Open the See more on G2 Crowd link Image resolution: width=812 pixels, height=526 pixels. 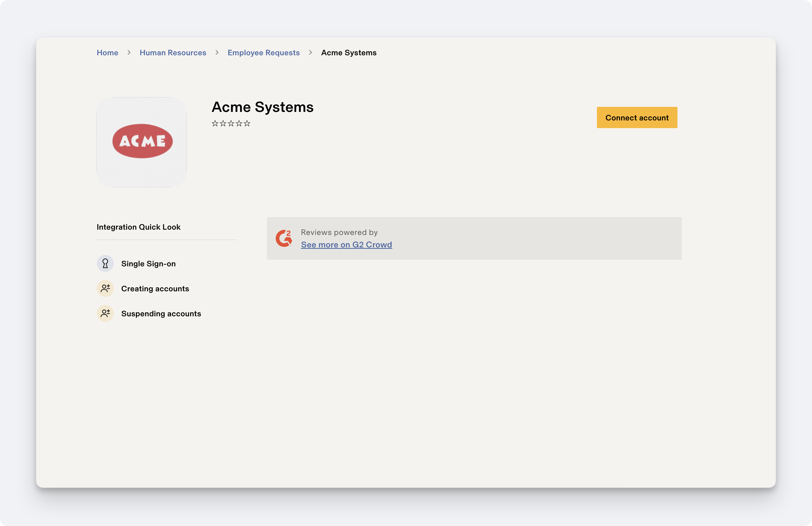click(346, 245)
